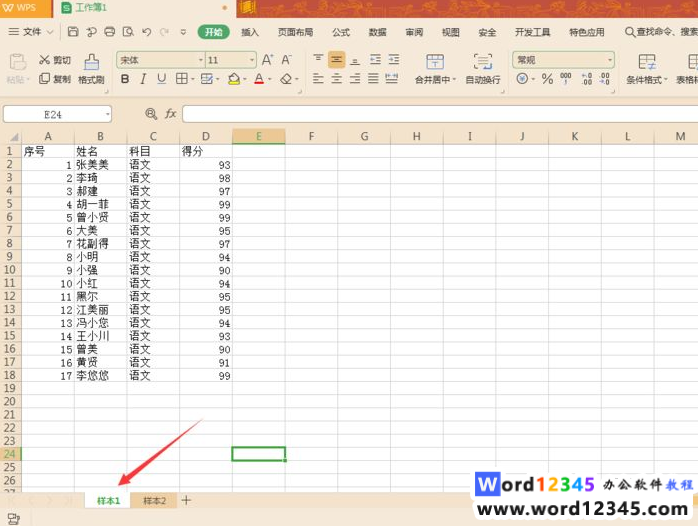
Task: Click 查找命令 search box
Action: [661, 32]
